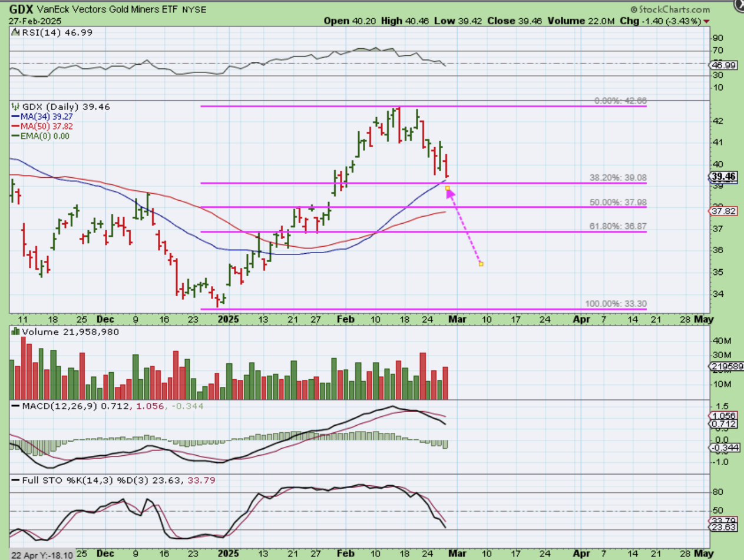Screen dimensions: 744x560
Task: Click the NYSE exchange label
Action: pyautogui.click(x=194, y=10)
